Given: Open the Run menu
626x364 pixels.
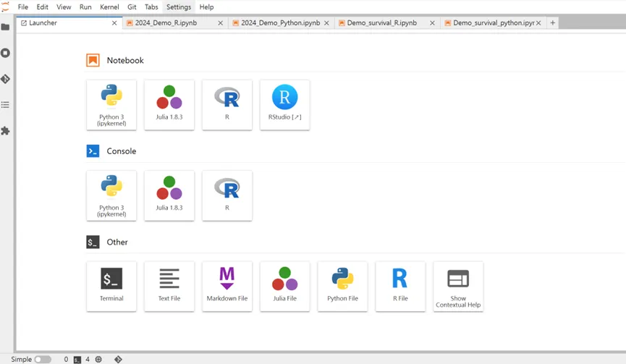Looking at the screenshot, I should [85, 7].
